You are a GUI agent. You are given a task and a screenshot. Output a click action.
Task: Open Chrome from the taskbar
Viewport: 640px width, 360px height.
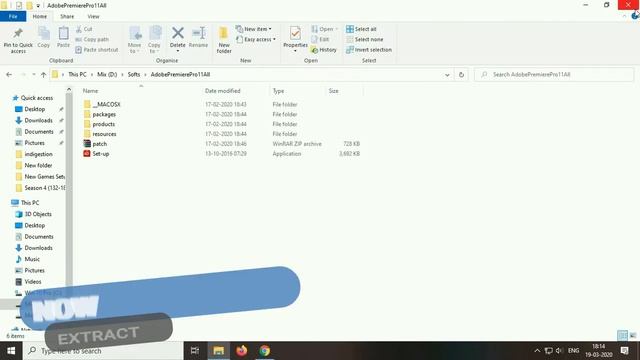pos(264,351)
